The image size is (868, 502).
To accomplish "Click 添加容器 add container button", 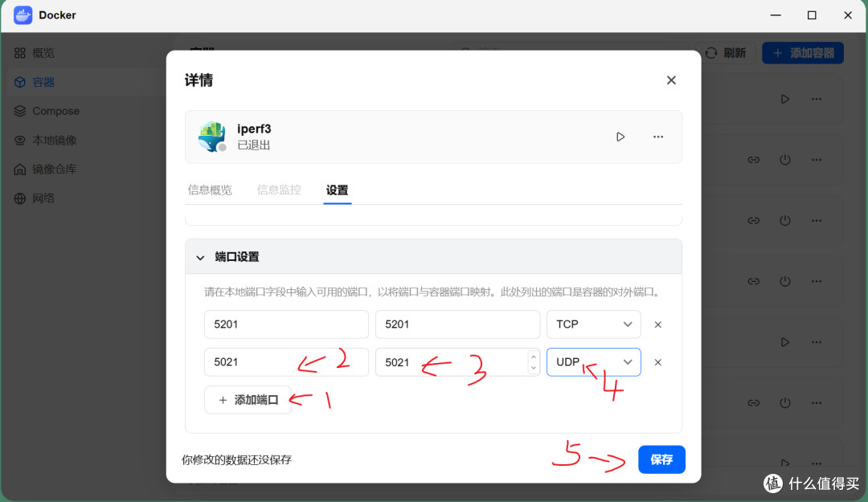I will coord(803,52).
